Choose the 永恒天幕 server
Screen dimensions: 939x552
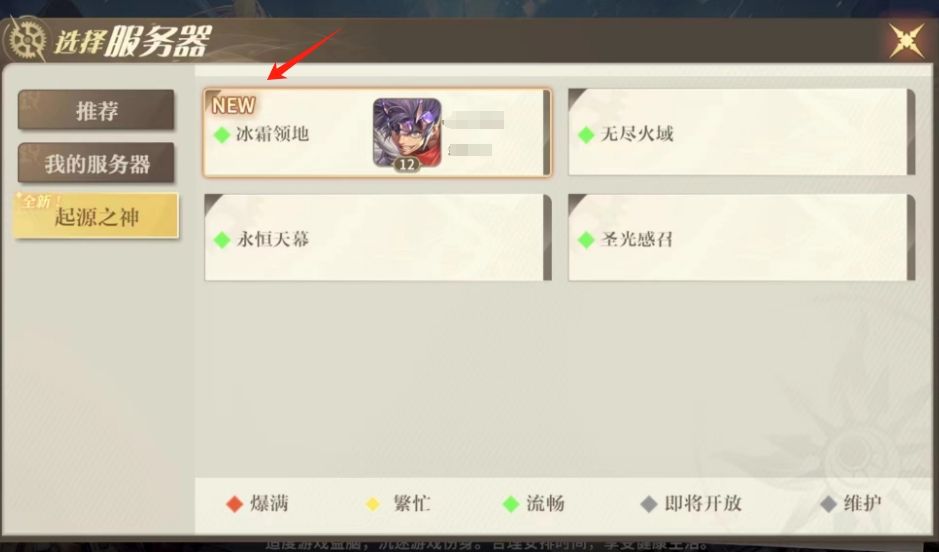point(377,238)
